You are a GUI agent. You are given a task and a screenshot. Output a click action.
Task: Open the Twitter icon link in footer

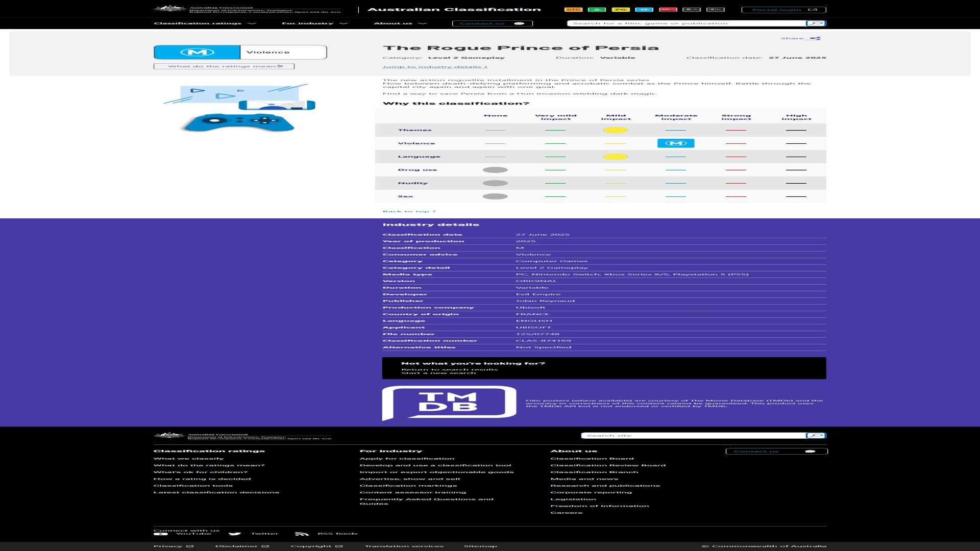[235, 534]
